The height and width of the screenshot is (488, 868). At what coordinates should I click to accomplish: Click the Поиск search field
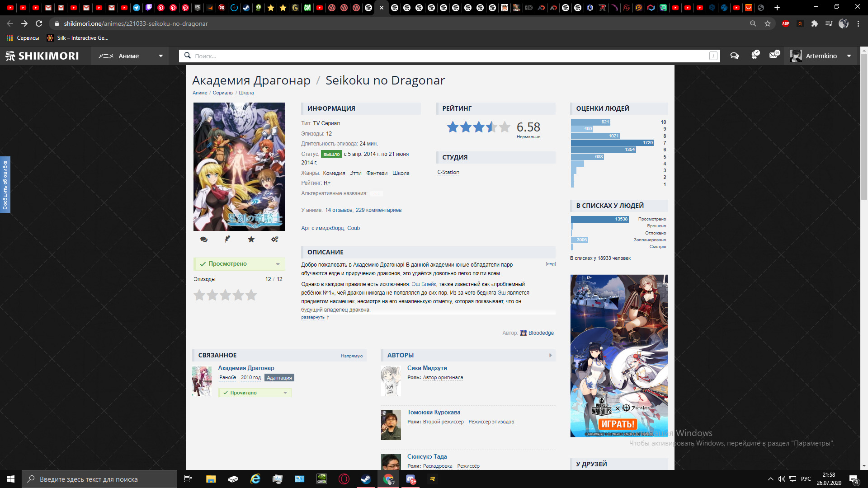click(448, 56)
